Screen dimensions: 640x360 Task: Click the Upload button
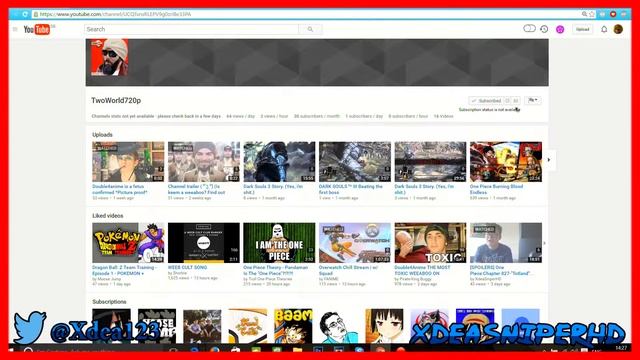click(582, 29)
